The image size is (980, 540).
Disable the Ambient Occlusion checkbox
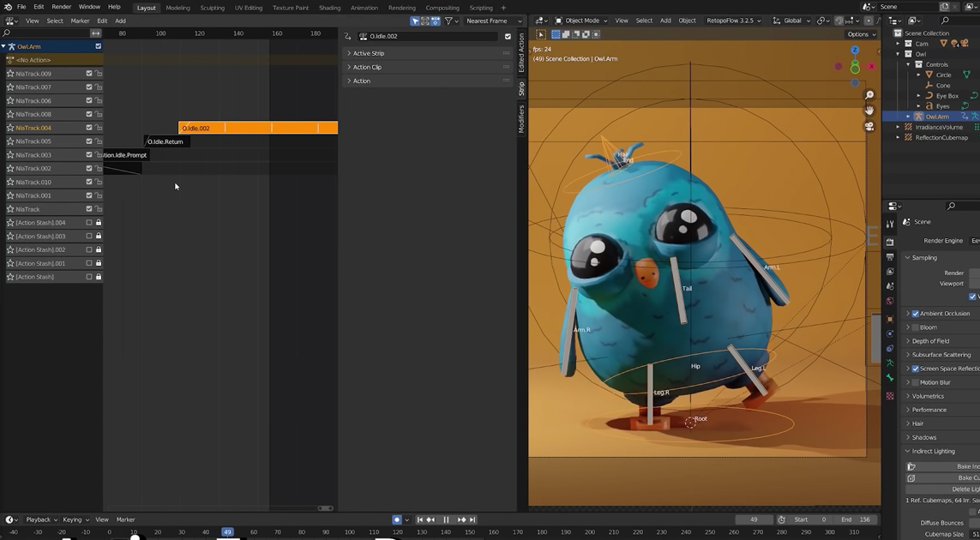(x=915, y=314)
